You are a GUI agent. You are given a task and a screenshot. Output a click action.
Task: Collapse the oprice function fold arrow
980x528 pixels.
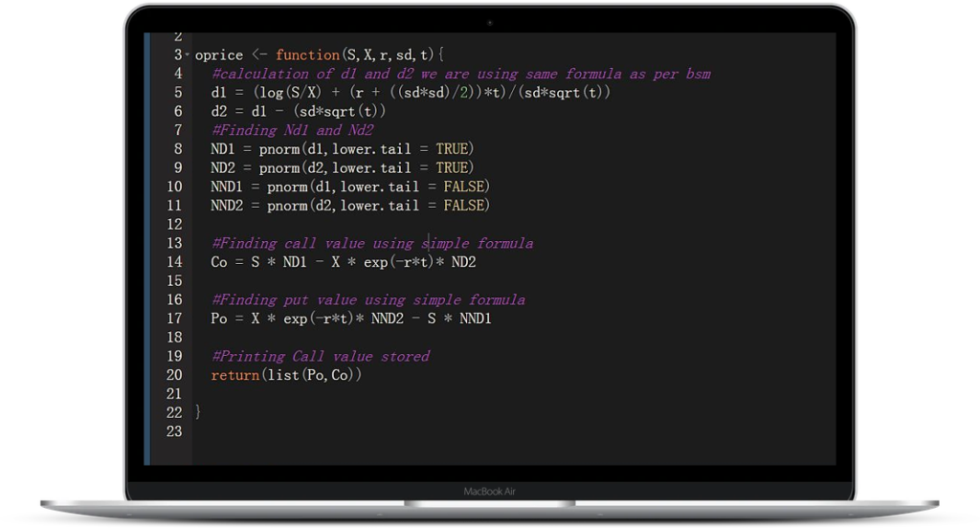tap(187, 55)
